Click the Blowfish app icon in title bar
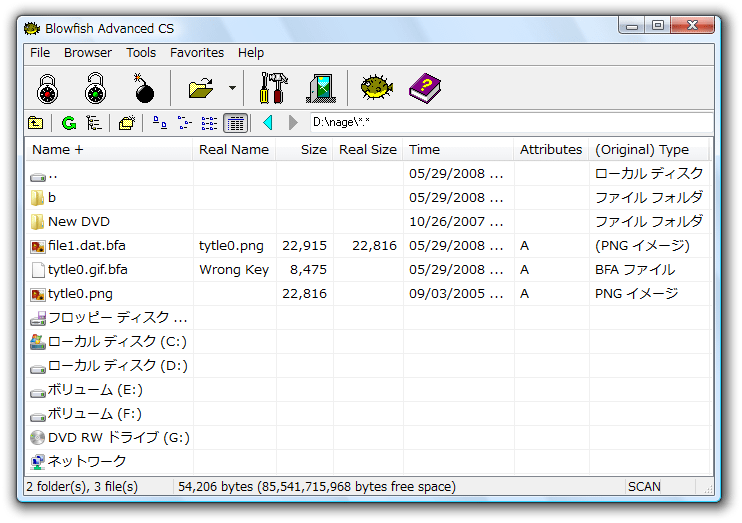Image resolution: width=742 pixels, height=523 pixels. pos(32,28)
